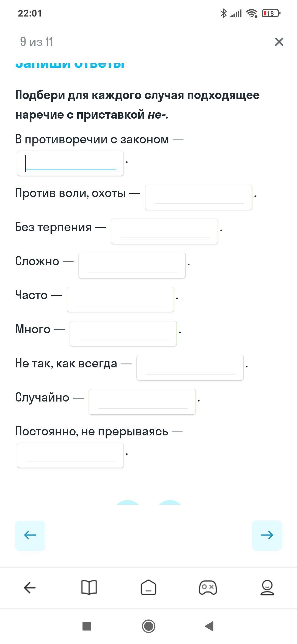Open the game controller icon
This screenshot has width=297, height=644.
pos(208,588)
